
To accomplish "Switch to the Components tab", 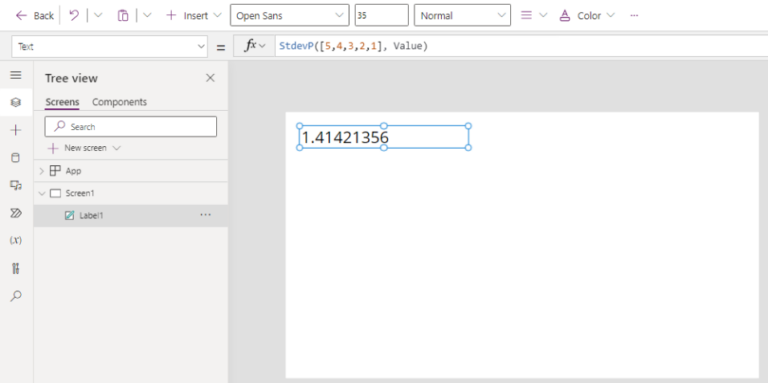I will click(120, 102).
